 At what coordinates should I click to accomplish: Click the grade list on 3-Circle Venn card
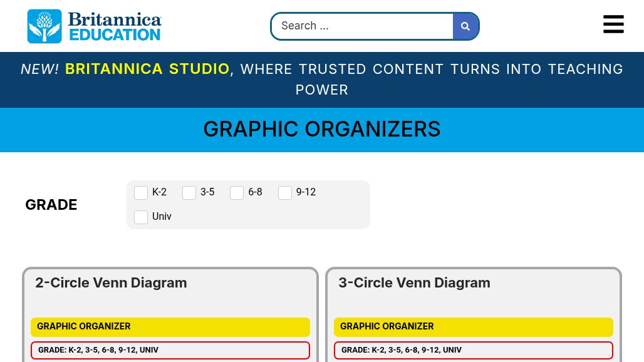click(x=473, y=350)
